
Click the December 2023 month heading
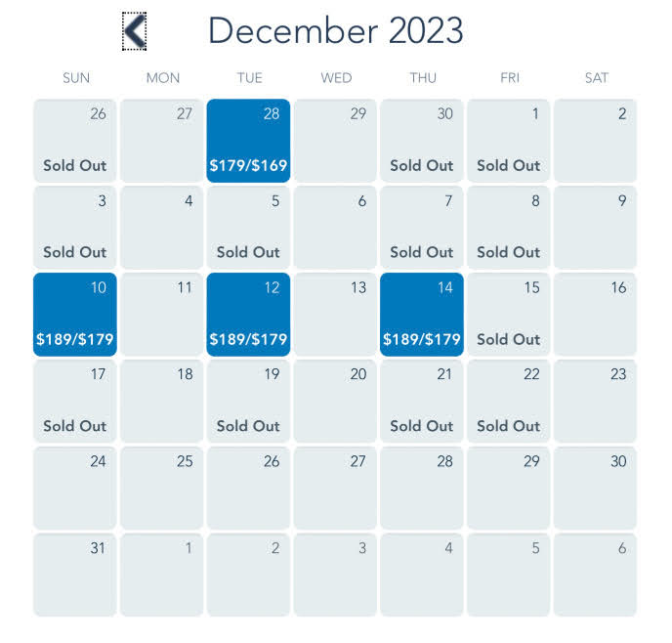[336, 30]
